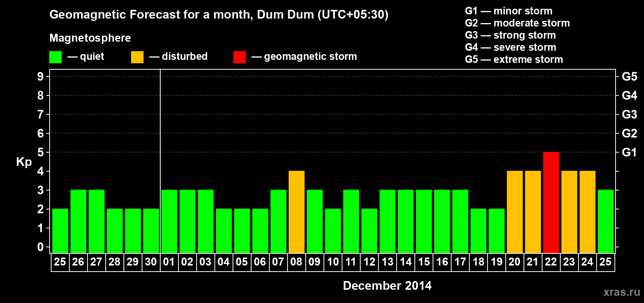This screenshot has width=644, height=303.
Task: Click date cell "13" on the axis
Action: (388, 262)
